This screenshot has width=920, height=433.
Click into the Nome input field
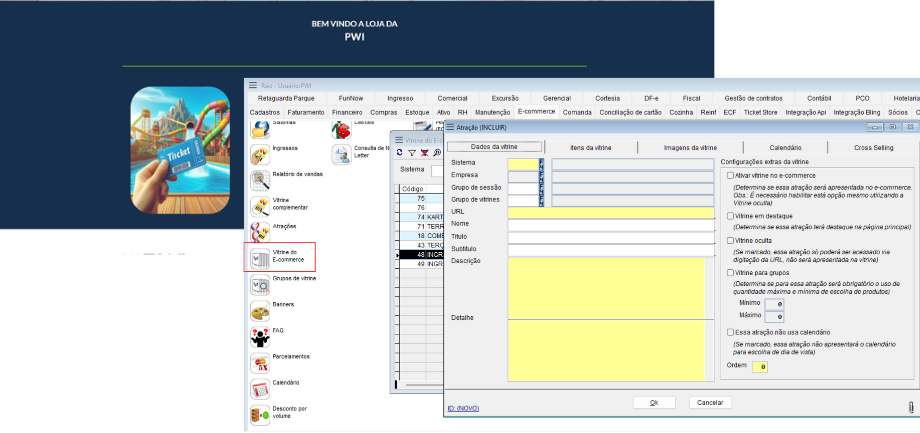pyautogui.click(x=610, y=225)
